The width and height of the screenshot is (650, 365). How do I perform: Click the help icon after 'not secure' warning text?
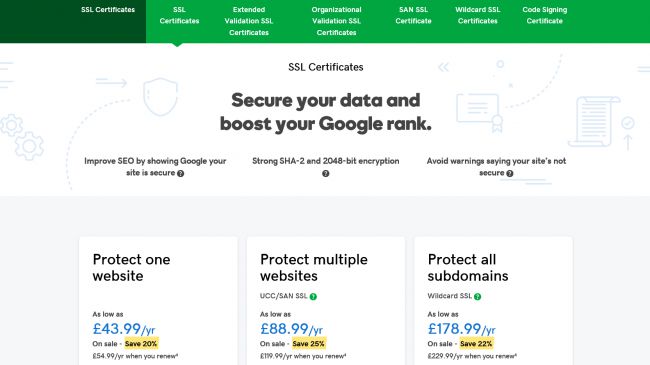click(510, 173)
